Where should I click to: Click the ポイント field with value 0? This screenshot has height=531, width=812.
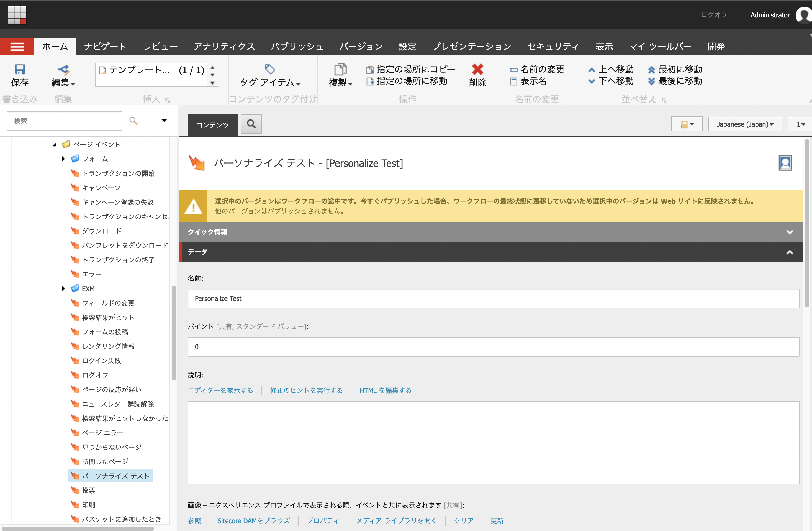pos(493,347)
